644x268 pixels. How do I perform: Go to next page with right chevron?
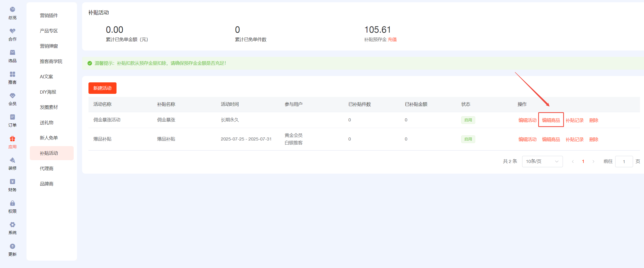coord(593,161)
